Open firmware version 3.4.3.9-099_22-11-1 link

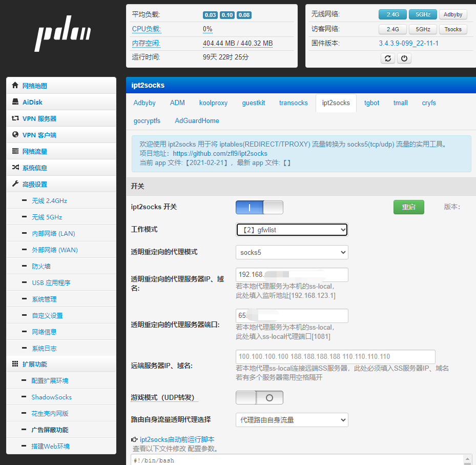pyautogui.click(x=408, y=43)
